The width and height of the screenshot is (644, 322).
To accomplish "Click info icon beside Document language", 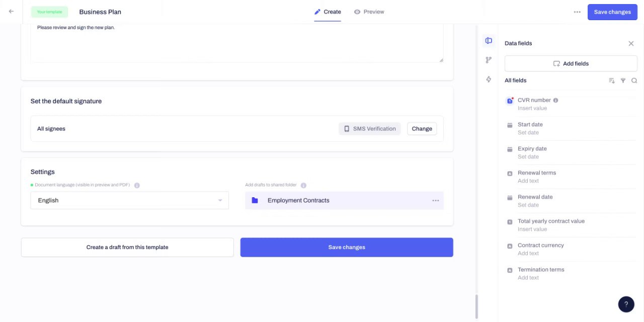I will pyautogui.click(x=137, y=185).
